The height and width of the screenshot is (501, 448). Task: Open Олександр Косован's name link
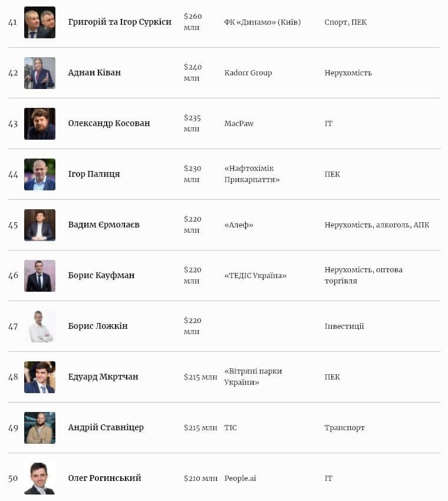109,123
